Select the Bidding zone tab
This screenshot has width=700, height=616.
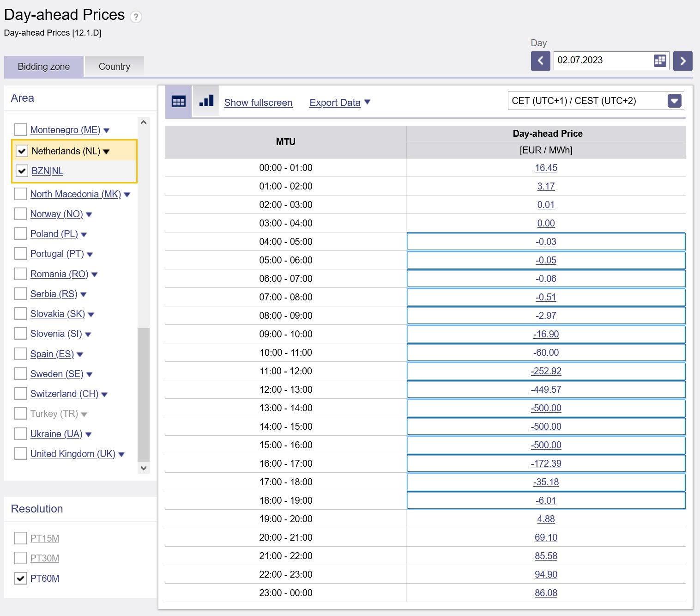pos(44,67)
